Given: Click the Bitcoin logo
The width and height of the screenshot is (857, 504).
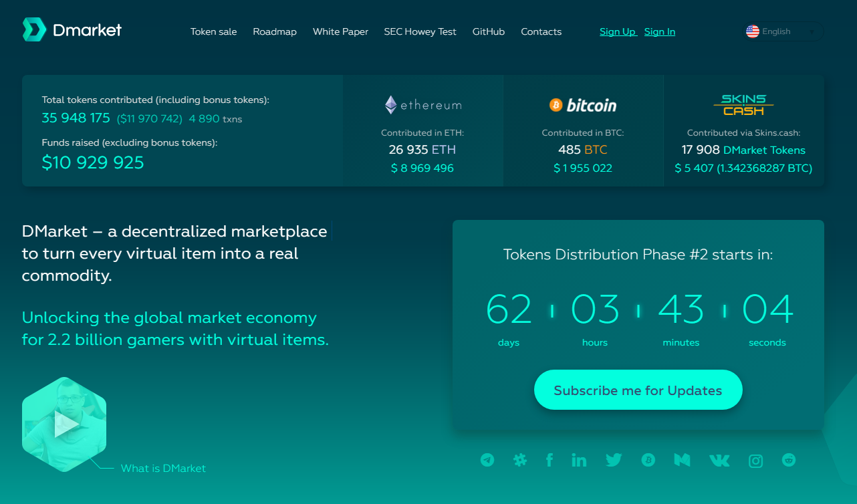Looking at the screenshot, I should (583, 105).
